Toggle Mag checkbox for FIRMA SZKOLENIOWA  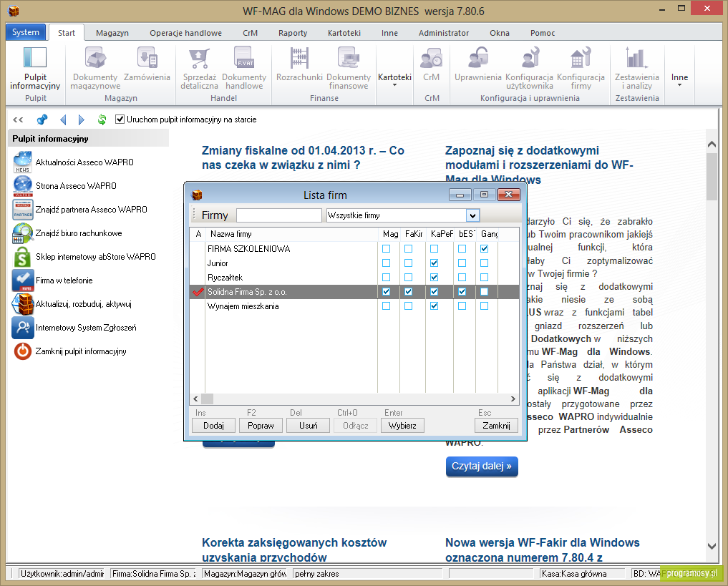tap(387, 249)
